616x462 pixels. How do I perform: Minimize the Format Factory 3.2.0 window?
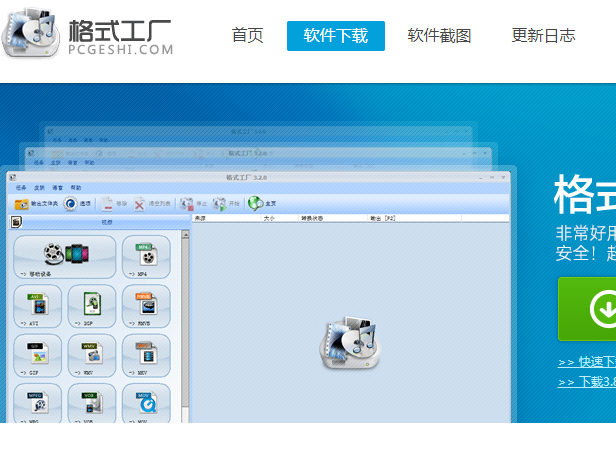coord(480,178)
